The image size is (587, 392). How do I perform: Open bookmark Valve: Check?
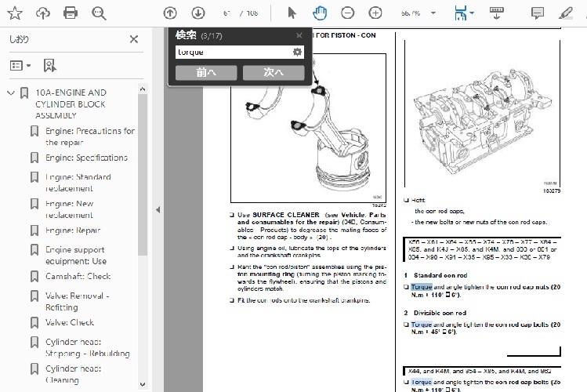pyautogui.click(x=70, y=322)
